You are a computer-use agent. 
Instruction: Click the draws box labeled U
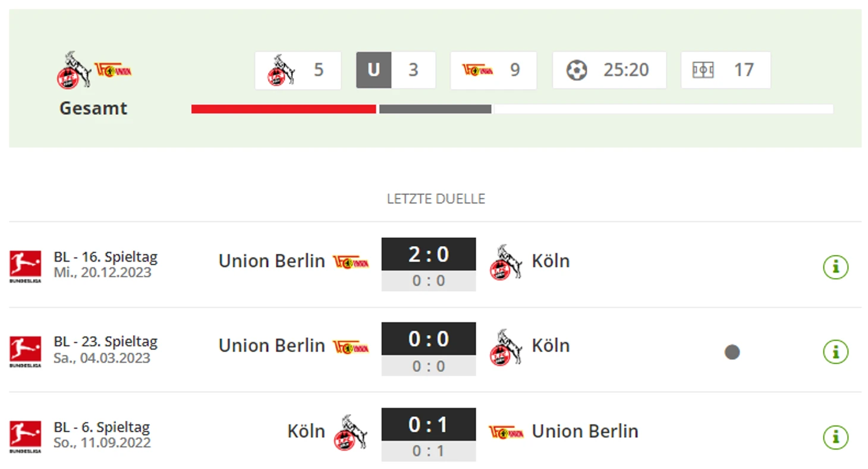click(x=373, y=70)
